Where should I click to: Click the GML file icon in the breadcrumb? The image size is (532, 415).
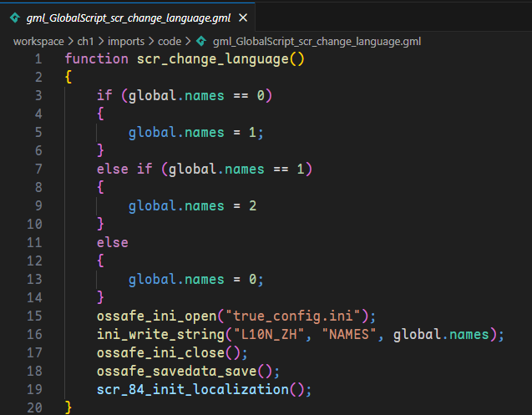point(201,42)
